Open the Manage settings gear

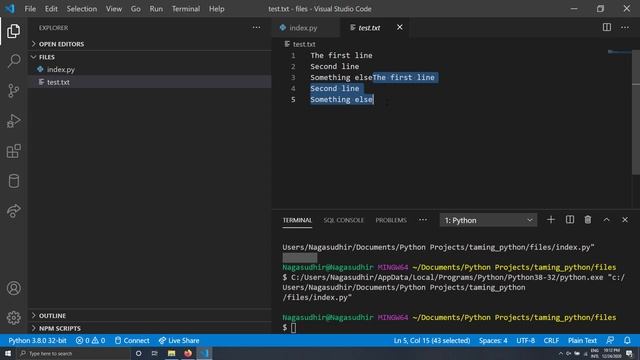click(13, 318)
